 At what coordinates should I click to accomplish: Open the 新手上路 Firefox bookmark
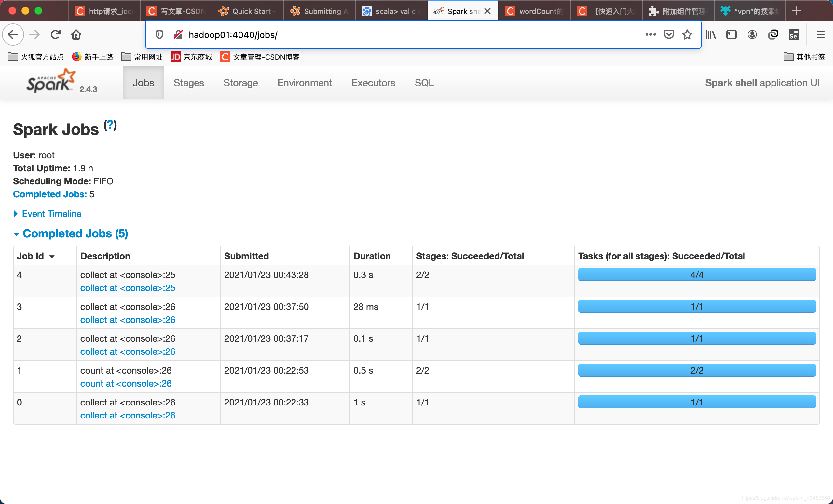pyautogui.click(x=92, y=57)
